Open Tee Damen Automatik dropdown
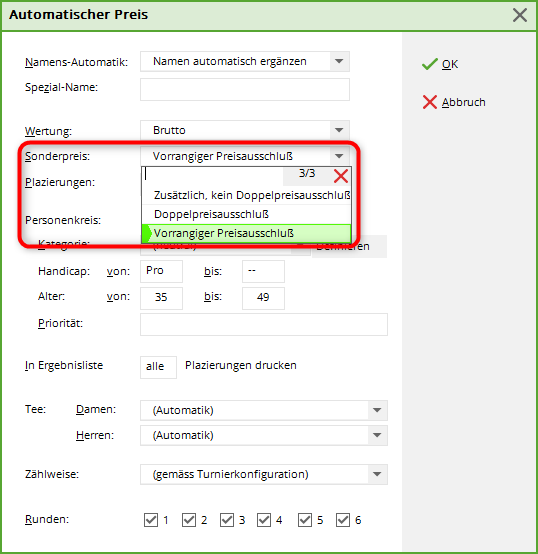The height and width of the screenshot is (554, 538). (377, 410)
